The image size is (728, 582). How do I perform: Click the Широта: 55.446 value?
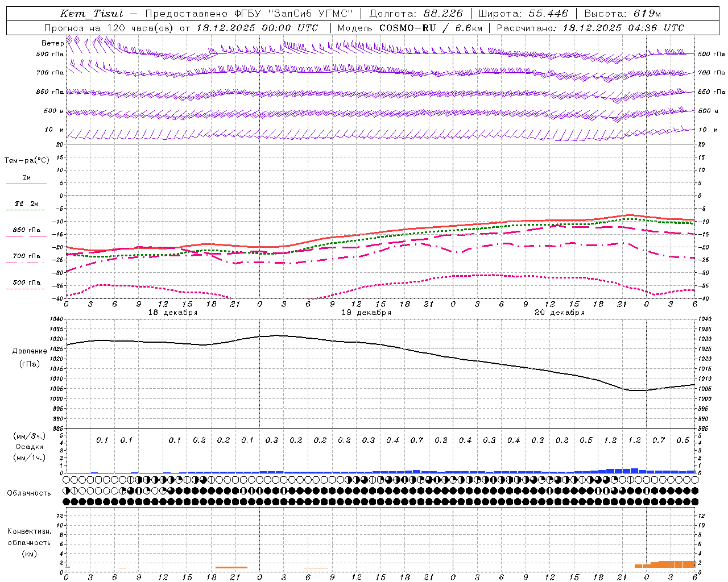523,14
